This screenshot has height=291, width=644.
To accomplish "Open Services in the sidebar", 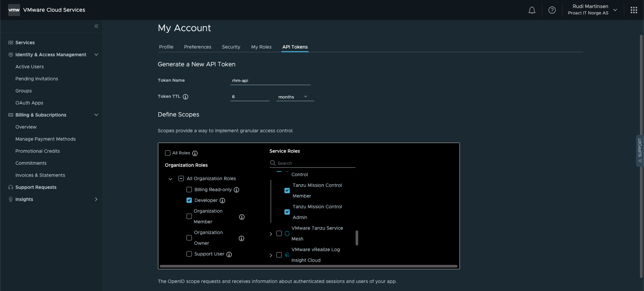I will (x=25, y=43).
